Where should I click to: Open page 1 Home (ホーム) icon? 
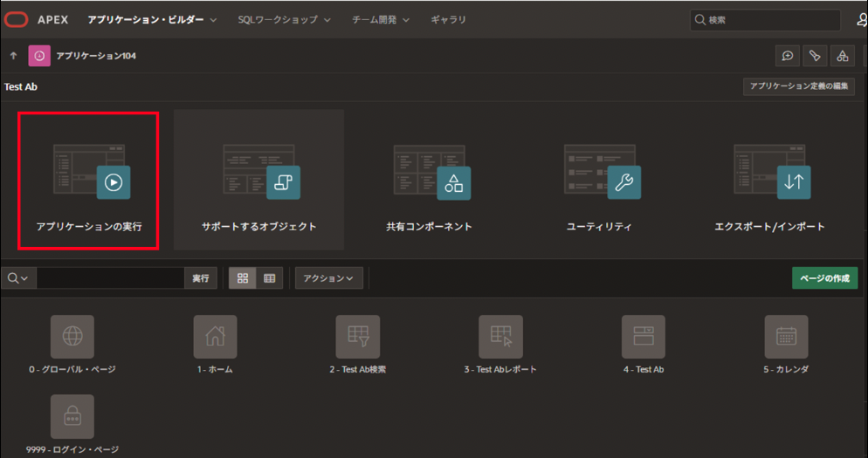[x=215, y=337]
